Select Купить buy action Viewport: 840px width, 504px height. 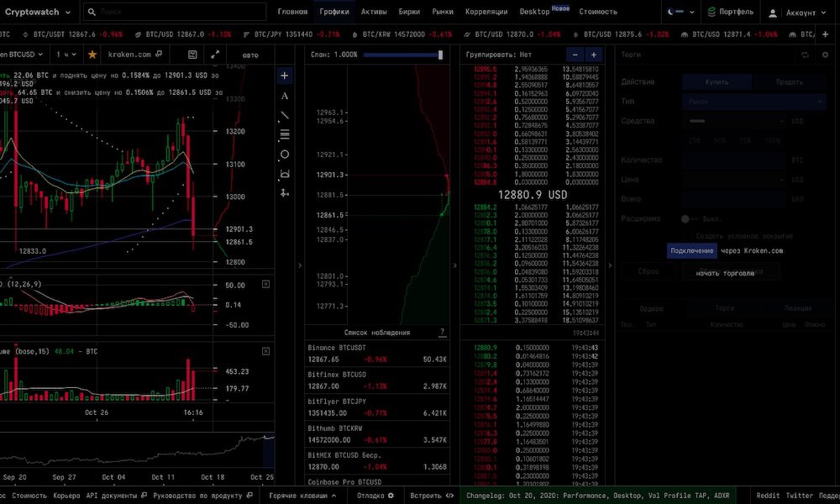click(717, 82)
